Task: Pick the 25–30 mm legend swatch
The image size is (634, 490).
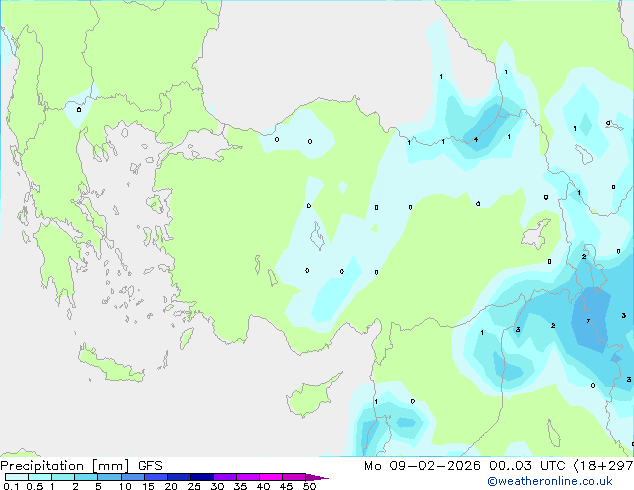Action: 202,477
